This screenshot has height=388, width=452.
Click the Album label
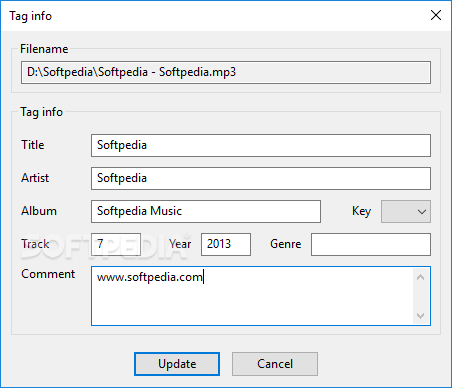coord(39,211)
